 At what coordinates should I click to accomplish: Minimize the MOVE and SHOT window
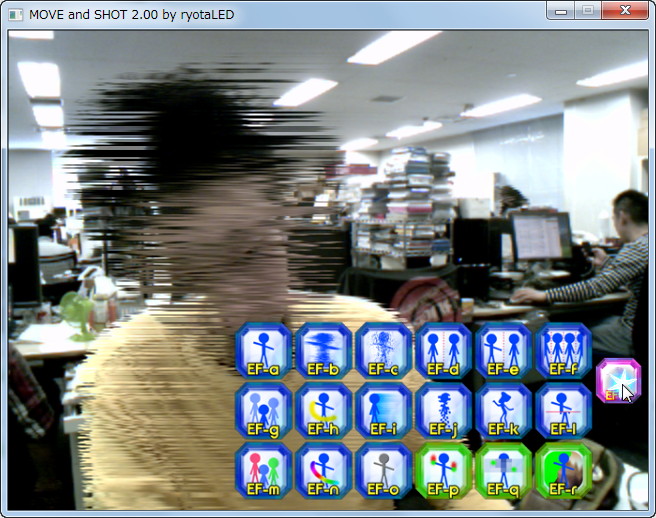click(561, 11)
